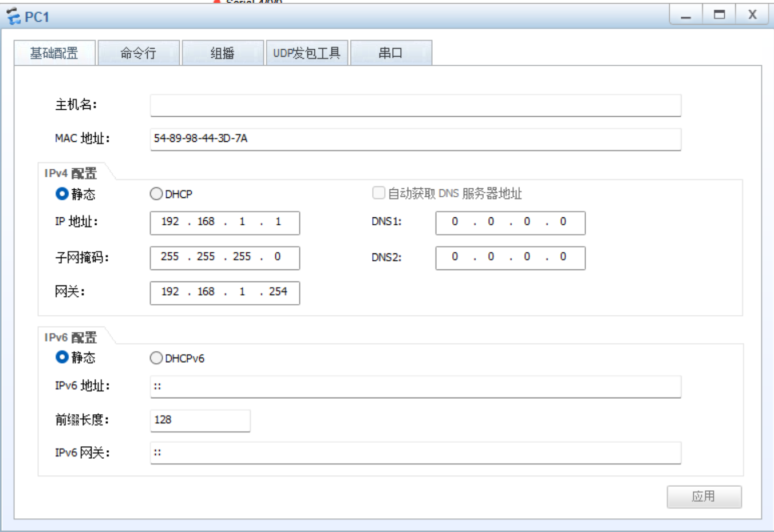This screenshot has height=532, width=774.
Task: Select the DHCP radio button
Action: [x=156, y=194]
